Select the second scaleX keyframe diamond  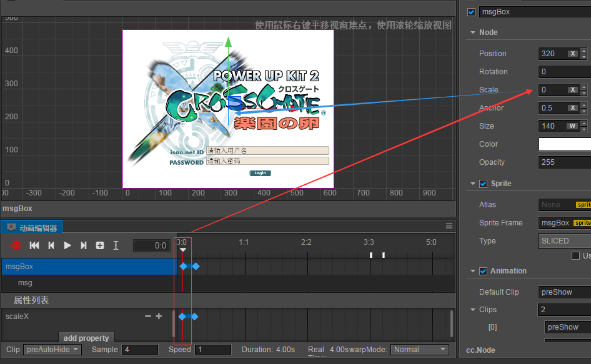pyautogui.click(x=194, y=317)
